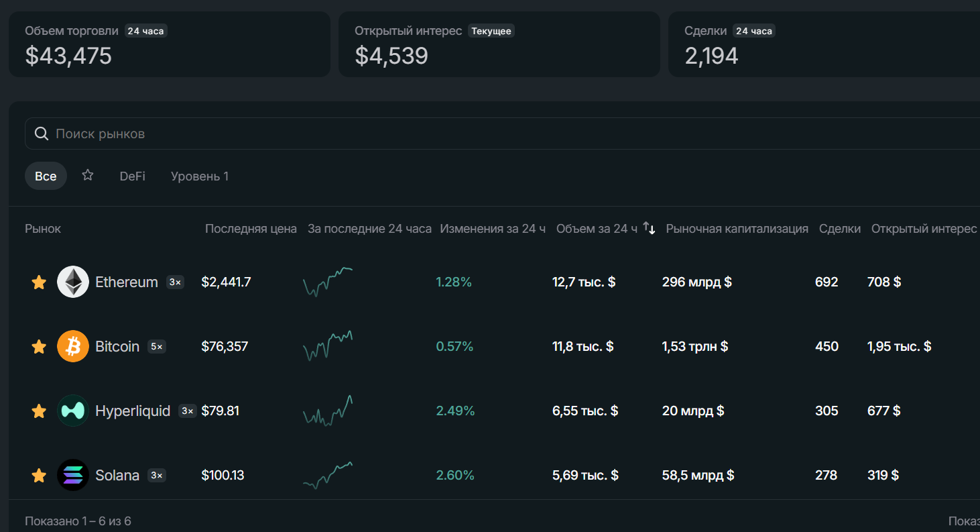980x532 pixels.
Task: Click the 2,194 trades value
Action: (711, 56)
